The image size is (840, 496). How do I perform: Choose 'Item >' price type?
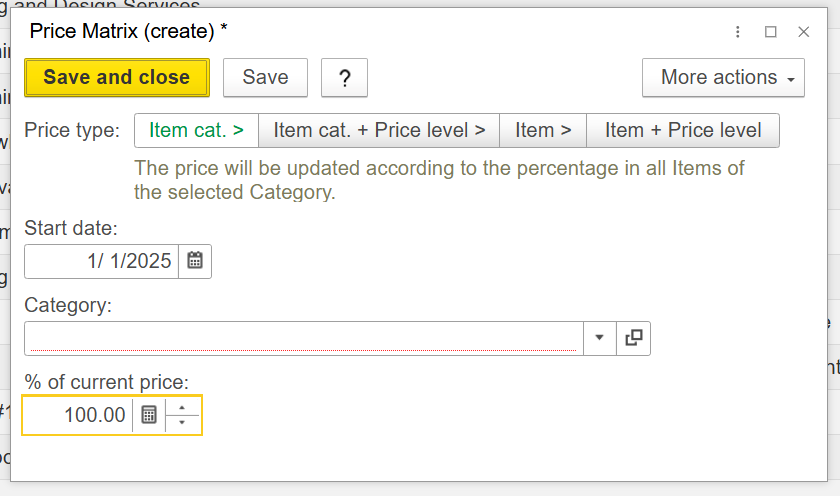pyautogui.click(x=543, y=130)
